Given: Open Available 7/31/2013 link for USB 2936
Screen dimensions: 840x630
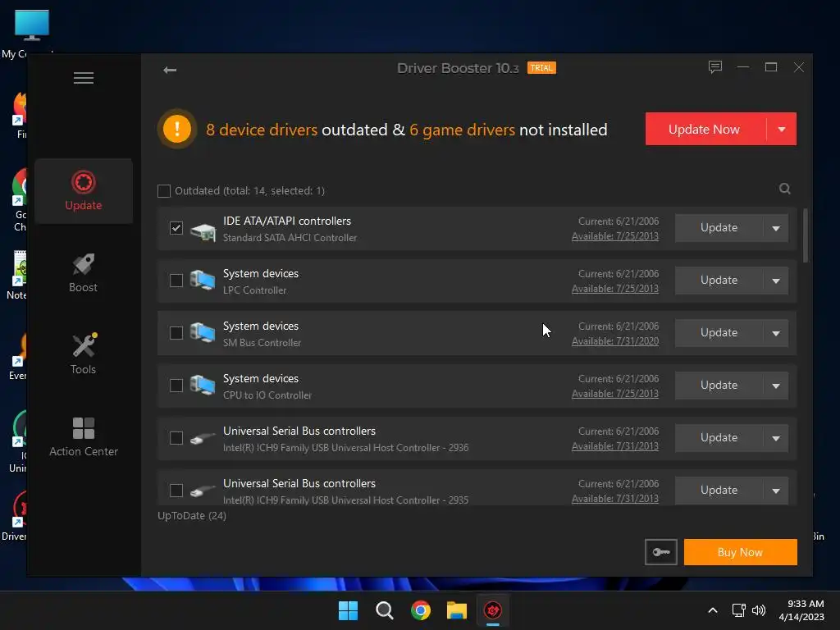Looking at the screenshot, I should point(615,446).
